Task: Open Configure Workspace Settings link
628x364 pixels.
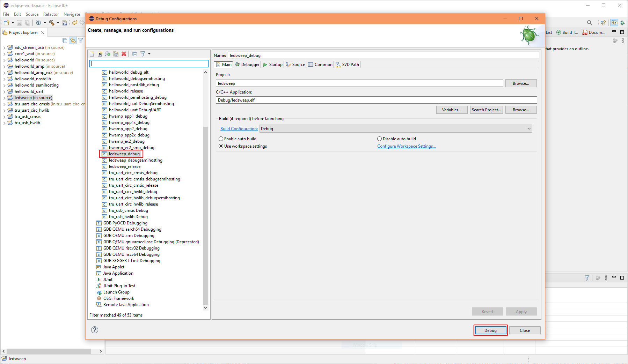Action: (406, 146)
